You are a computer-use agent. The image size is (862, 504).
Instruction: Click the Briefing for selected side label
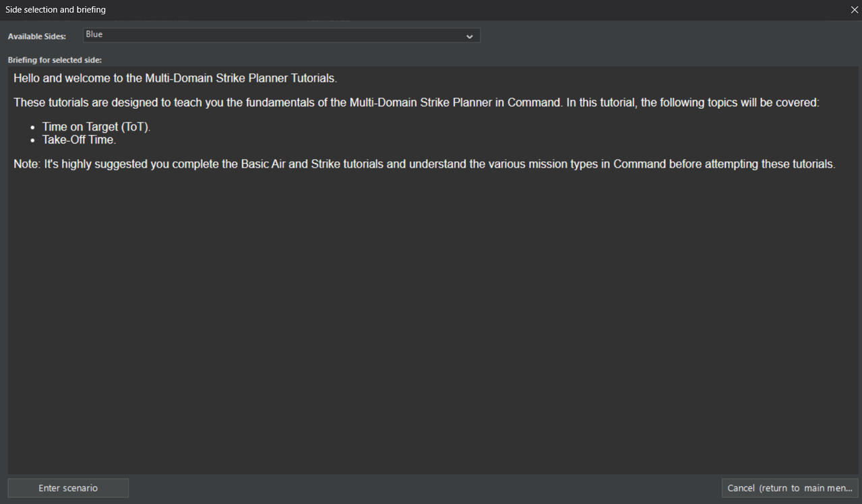point(55,60)
